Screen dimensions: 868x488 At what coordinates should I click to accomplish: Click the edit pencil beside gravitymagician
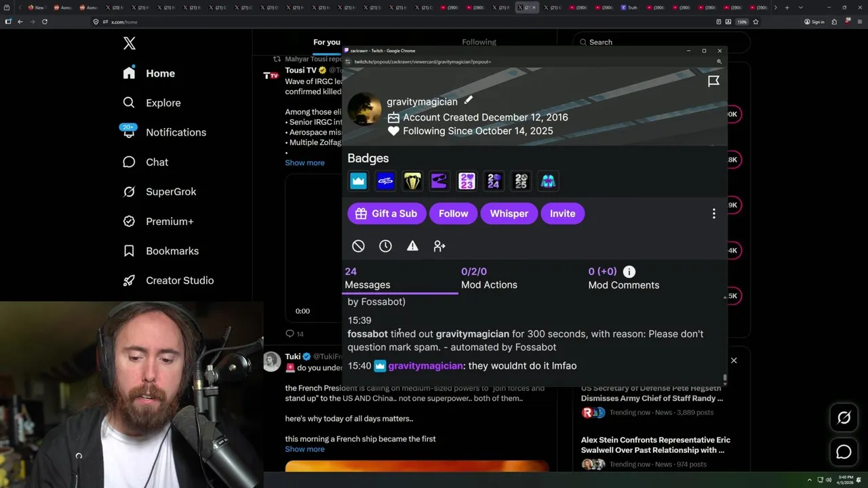pos(468,100)
